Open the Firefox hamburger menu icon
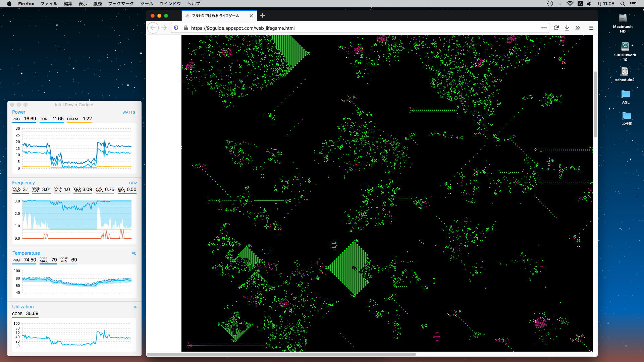The height and width of the screenshot is (362, 644). pos(591,28)
